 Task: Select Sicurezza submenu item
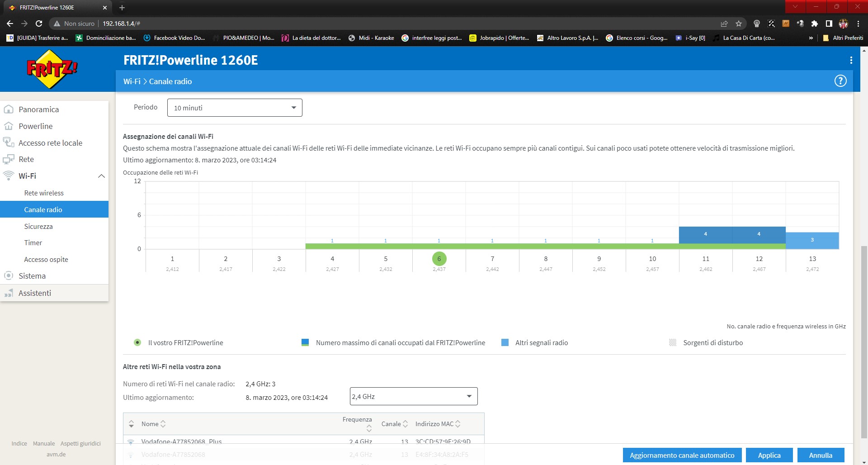[x=54, y=226]
